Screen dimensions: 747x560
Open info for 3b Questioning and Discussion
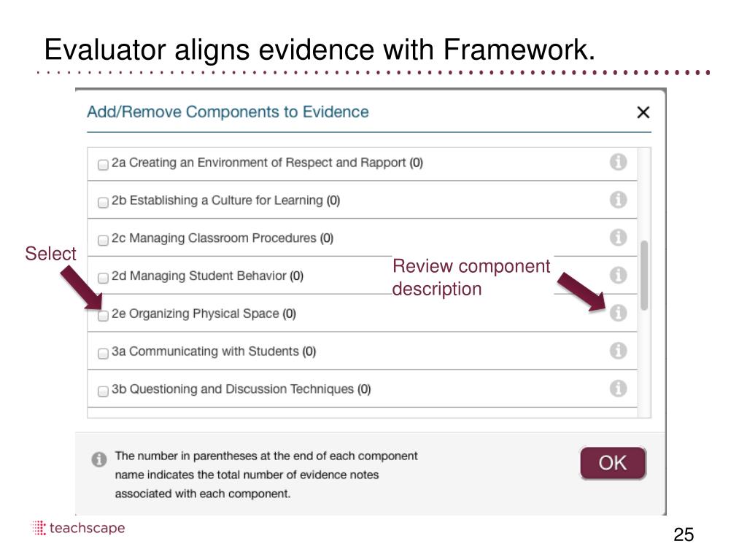[x=618, y=389]
